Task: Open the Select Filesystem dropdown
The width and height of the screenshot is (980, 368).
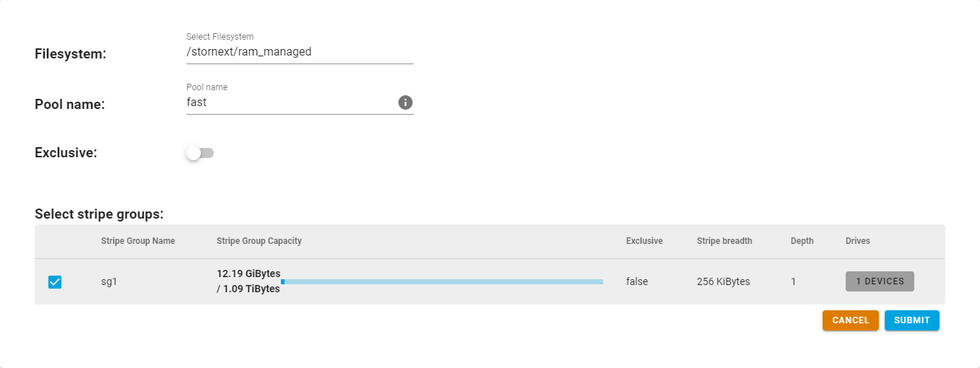Action: click(x=299, y=52)
